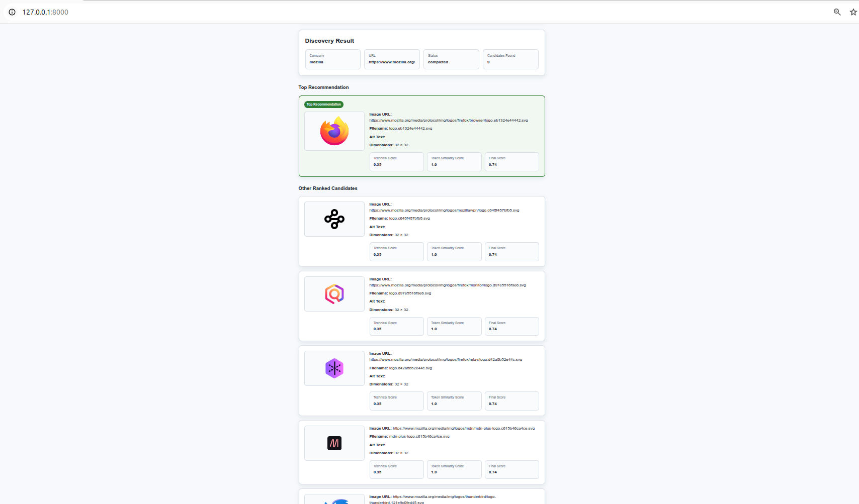Open the Firefox Monitor logo thumbnail

click(334, 294)
